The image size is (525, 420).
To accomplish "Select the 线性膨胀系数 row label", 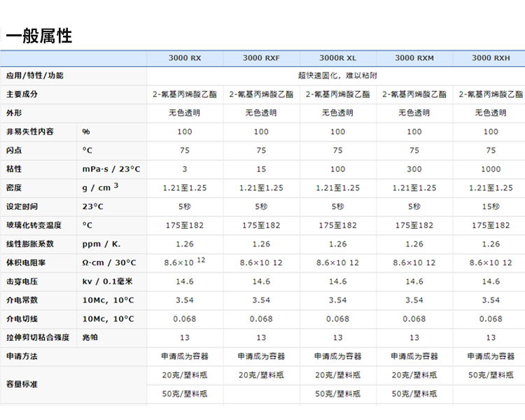I will tap(30, 244).
